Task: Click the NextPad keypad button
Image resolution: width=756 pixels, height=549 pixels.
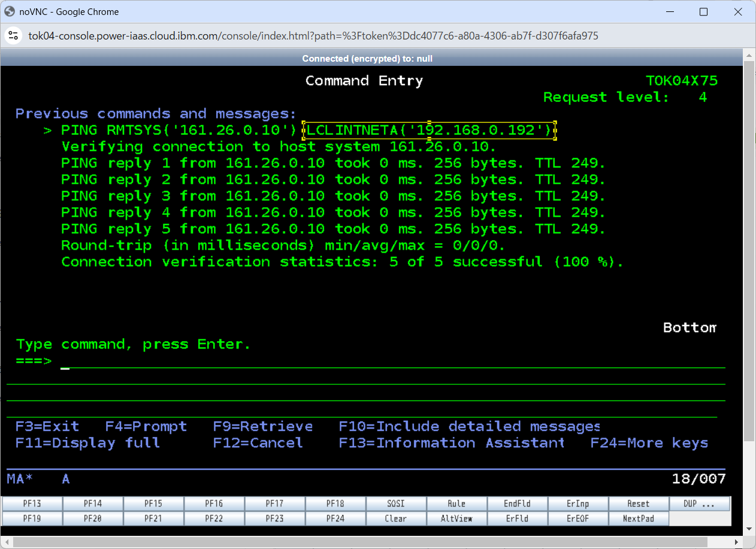Action: pos(638,518)
